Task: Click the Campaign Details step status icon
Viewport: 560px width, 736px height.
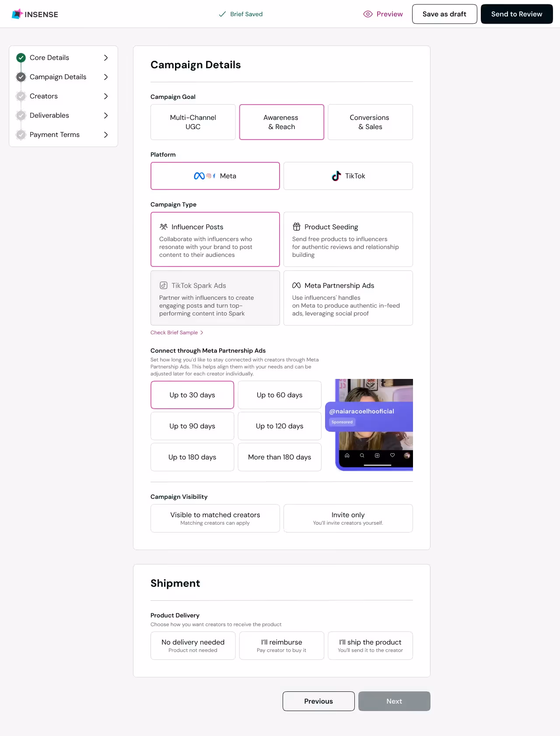Action: pyautogui.click(x=21, y=77)
